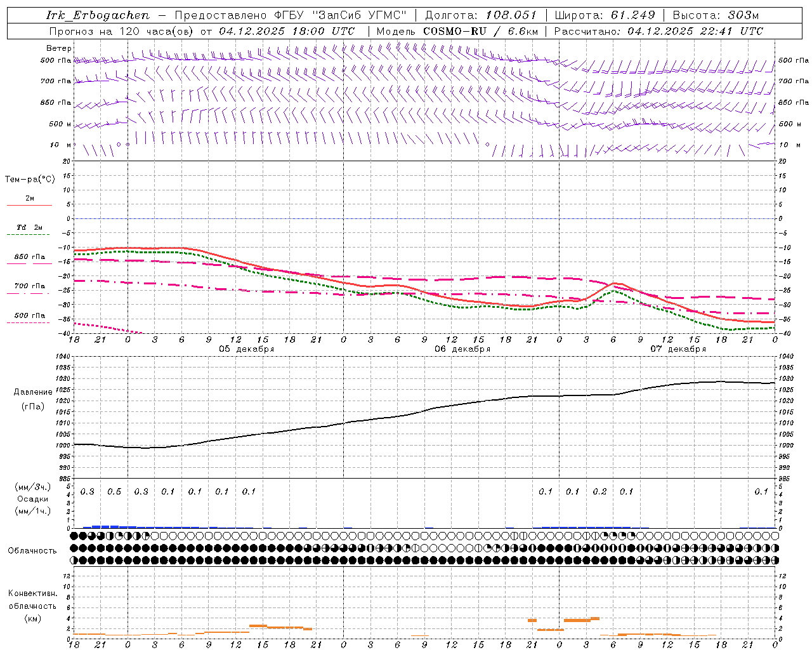
Task: Select the date label 05 декабря
Action: pos(247,349)
